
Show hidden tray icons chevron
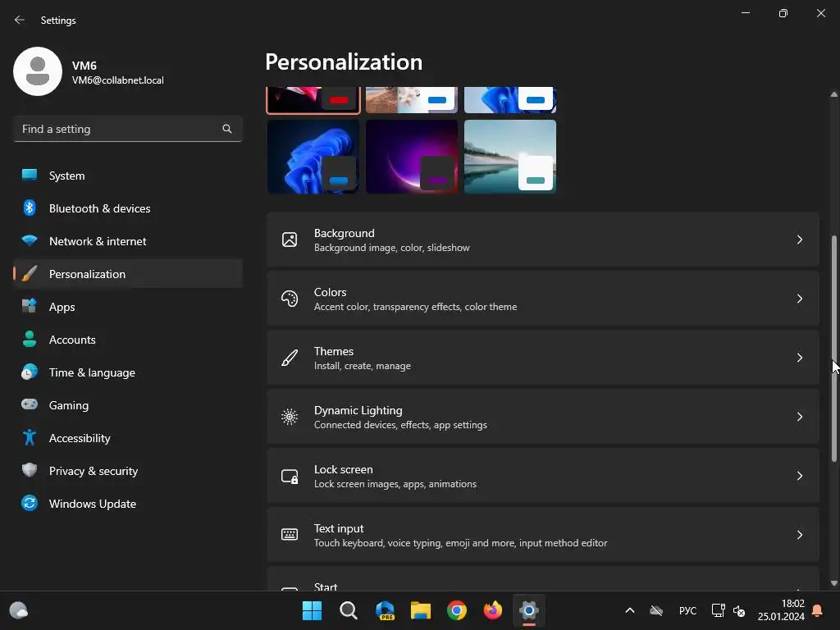630,610
